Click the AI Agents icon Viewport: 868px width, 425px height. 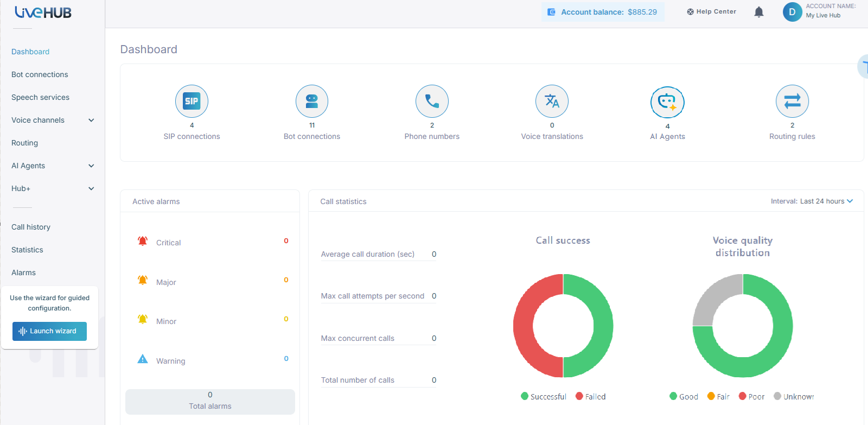click(x=667, y=102)
